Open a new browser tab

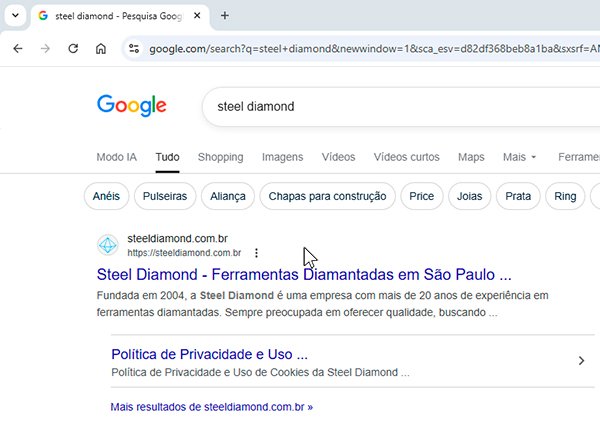[225, 16]
